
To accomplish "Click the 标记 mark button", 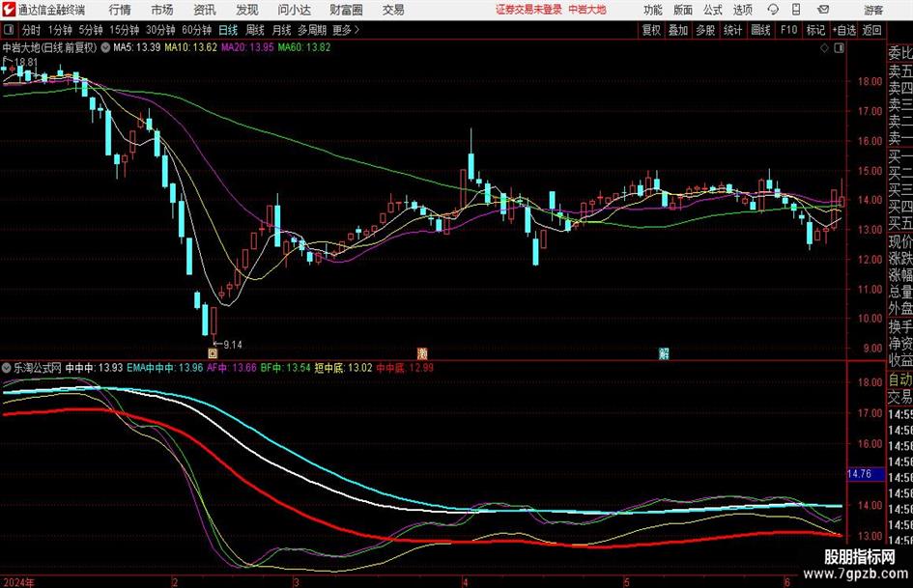I will (x=815, y=30).
